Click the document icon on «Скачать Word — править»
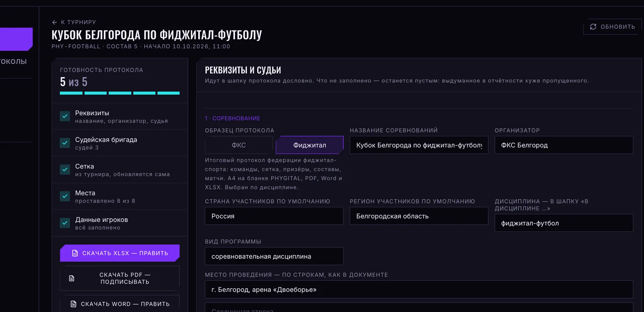The height and width of the screenshot is (312, 644). (x=73, y=304)
